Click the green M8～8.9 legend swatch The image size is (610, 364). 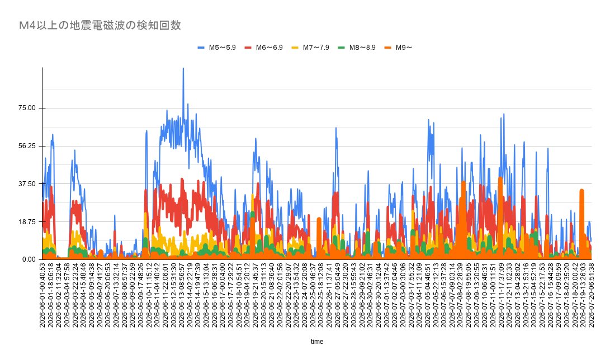[342, 48]
